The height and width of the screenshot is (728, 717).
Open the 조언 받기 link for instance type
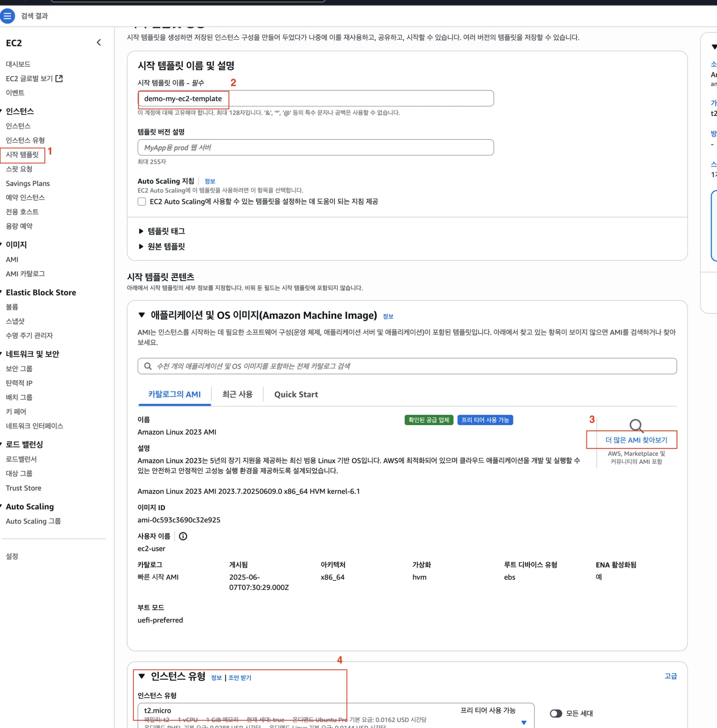pyautogui.click(x=240, y=678)
